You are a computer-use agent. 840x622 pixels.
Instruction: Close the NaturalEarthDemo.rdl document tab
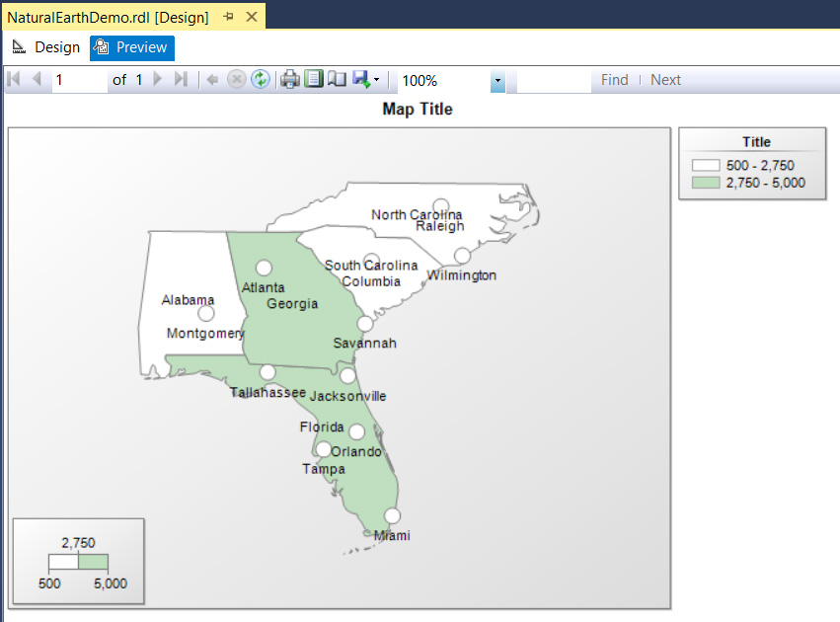(x=251, y=17)
